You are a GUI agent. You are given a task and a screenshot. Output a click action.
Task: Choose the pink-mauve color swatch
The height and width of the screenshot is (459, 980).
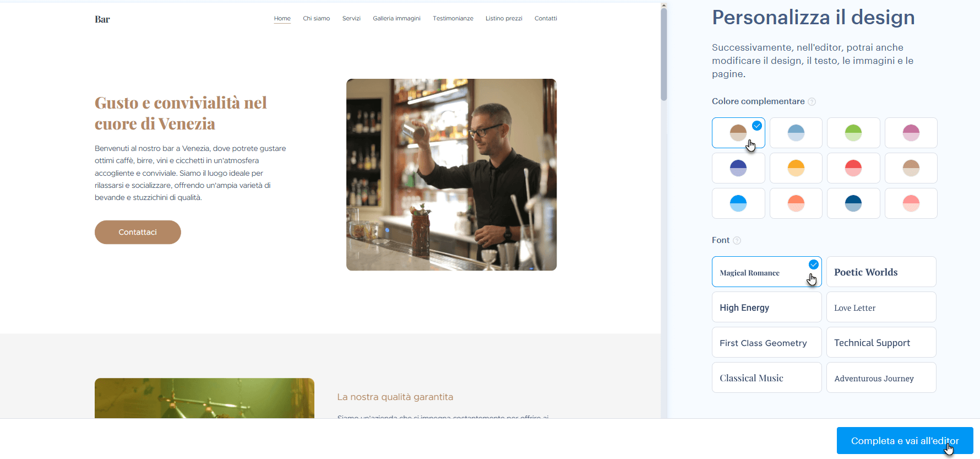click(911, 133)
